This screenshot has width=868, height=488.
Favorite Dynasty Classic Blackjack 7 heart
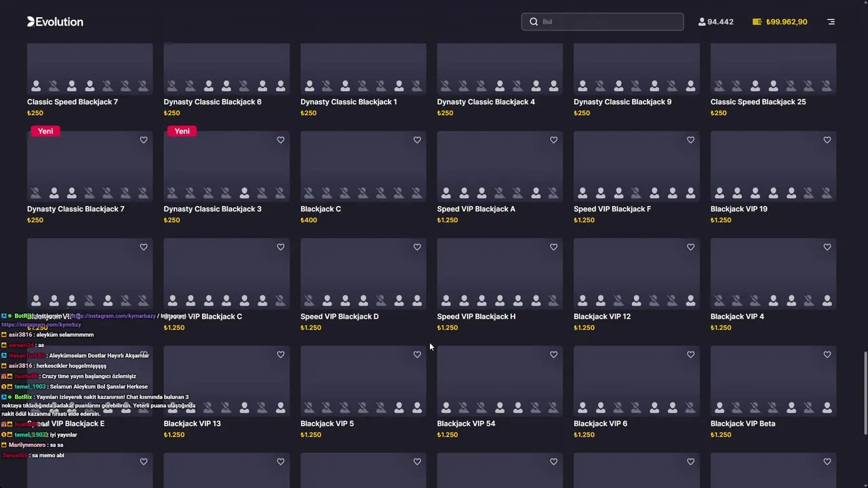[144, 140]
